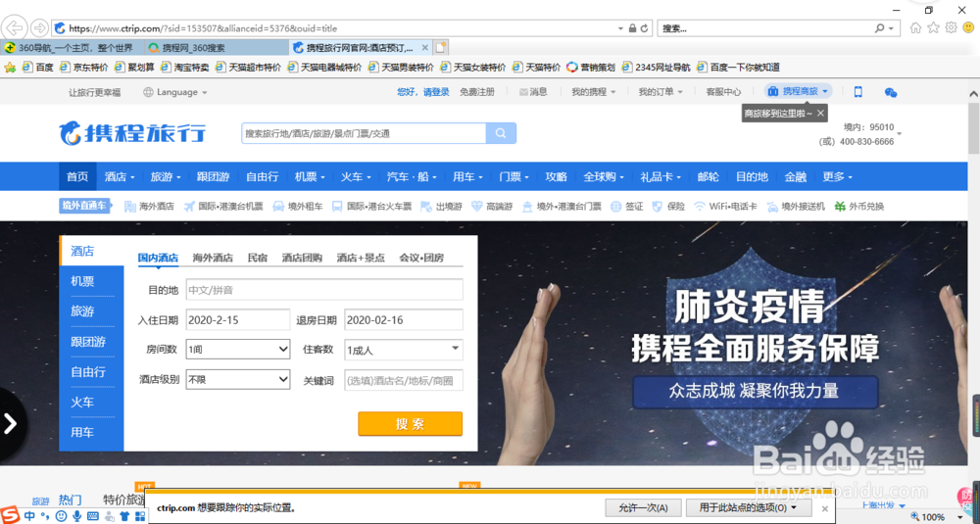The height and width of the screenshot is (524, 980).
Task: Click the 免费注册 link
Action: (477, 92)
